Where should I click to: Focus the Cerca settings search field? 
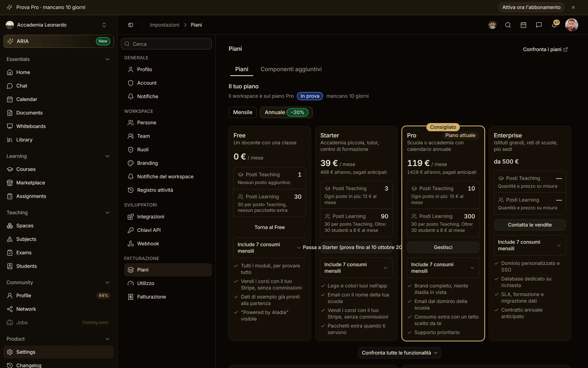click(166, 44)
